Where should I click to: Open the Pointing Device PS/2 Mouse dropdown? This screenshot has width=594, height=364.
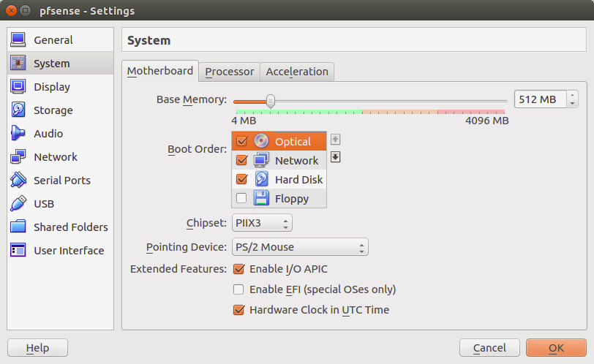[x=300, y=247]
